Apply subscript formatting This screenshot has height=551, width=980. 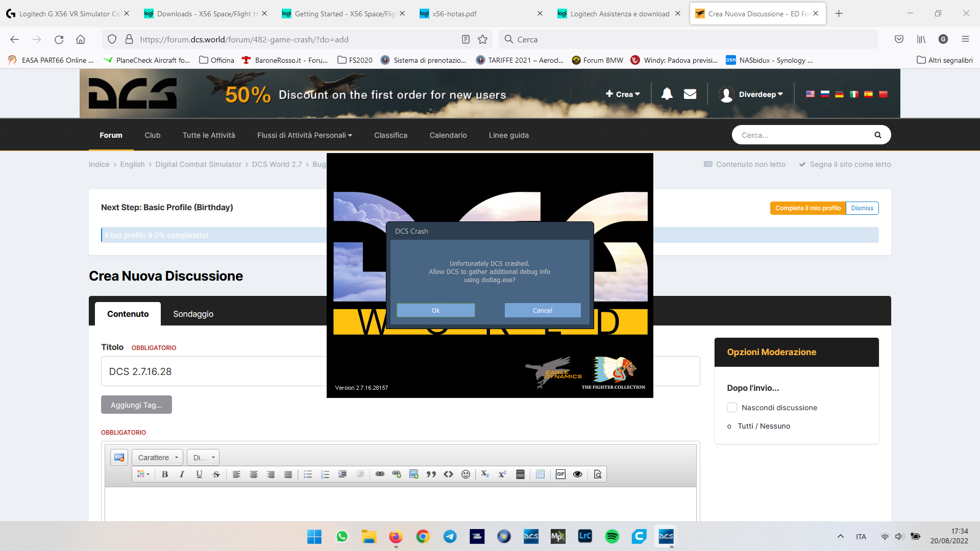[485, 474]
